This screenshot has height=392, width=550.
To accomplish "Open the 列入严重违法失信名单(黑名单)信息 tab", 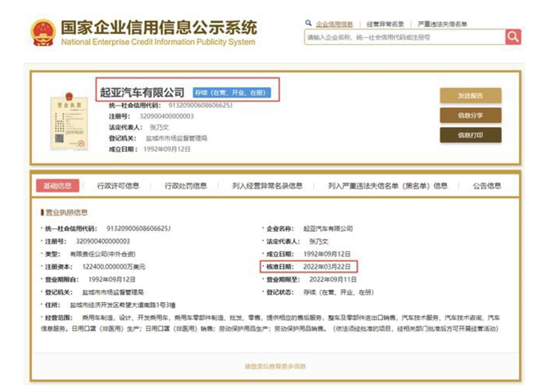I will pos(388,185).
